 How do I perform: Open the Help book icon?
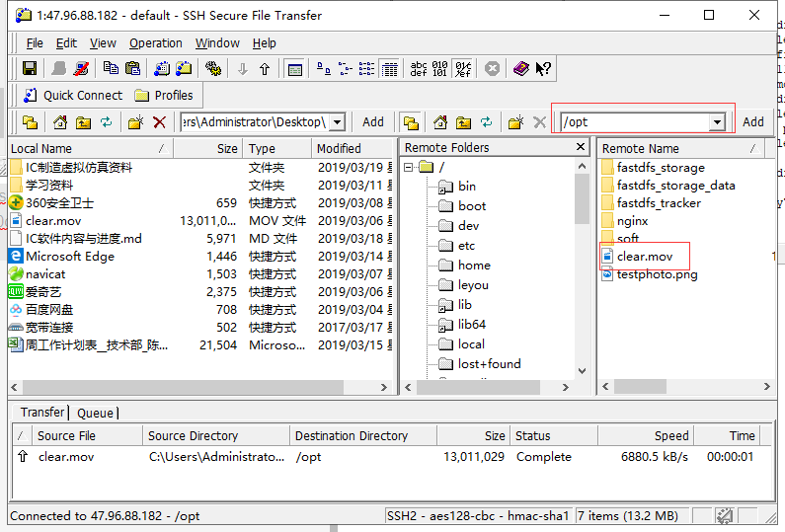521,68
